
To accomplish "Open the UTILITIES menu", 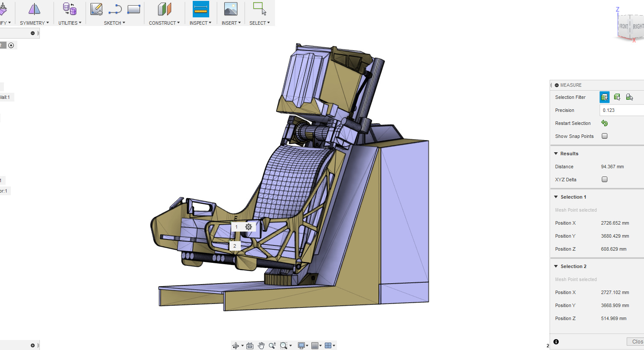I will point(70,23).
